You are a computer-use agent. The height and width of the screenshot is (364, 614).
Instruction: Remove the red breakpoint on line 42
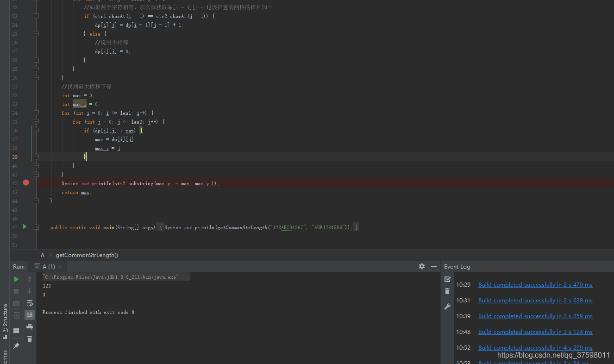click(26, 182)
